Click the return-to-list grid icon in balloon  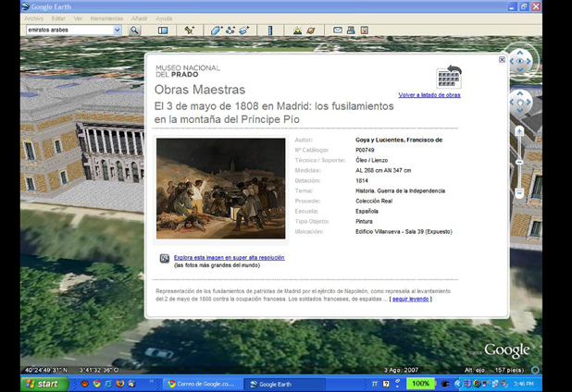point(449,77)
